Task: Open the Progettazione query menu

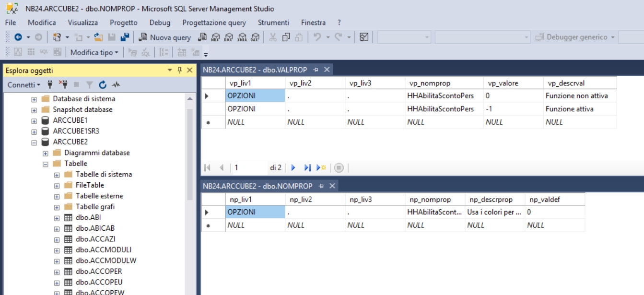Action: 214,23
